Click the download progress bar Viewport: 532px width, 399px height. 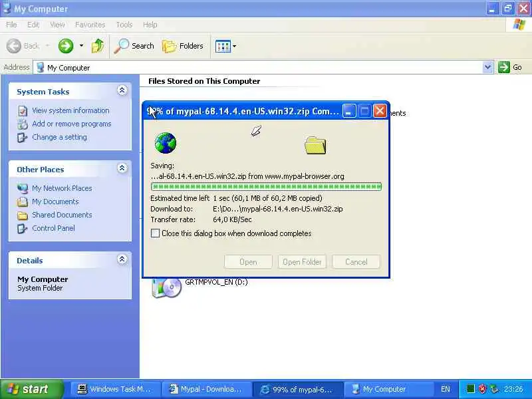[267, 187]
